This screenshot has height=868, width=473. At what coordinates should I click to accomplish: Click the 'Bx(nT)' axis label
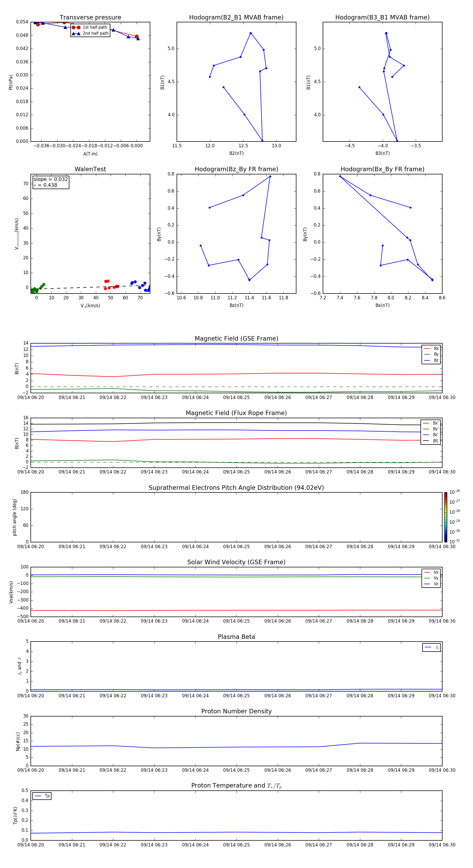click(x=382, y=305)
